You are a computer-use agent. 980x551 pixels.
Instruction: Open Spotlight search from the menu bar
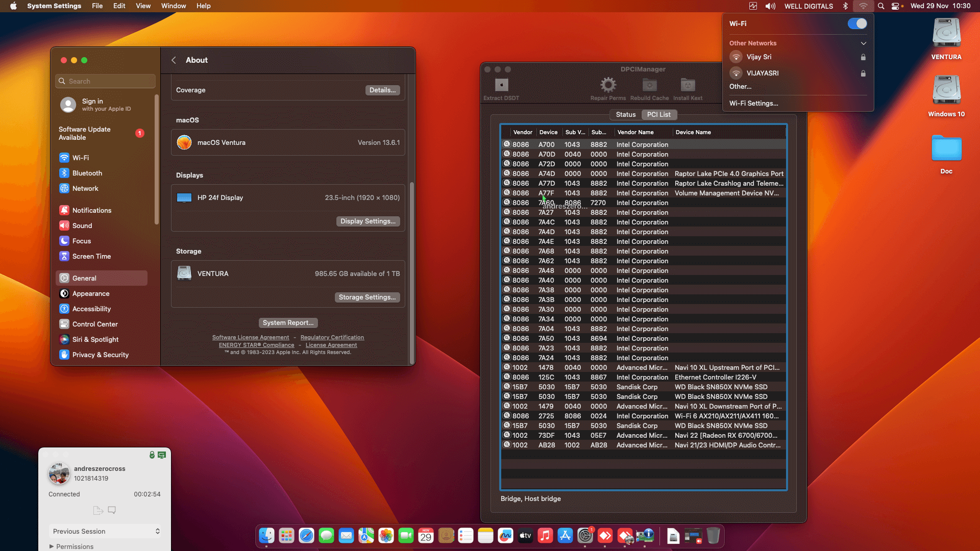tap(880, 6)
